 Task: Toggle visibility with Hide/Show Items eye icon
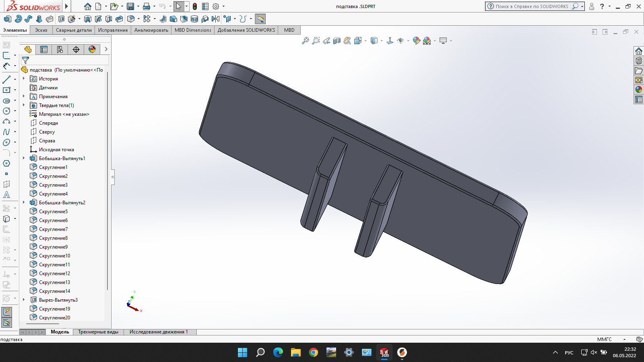click(x=401, y=41)
